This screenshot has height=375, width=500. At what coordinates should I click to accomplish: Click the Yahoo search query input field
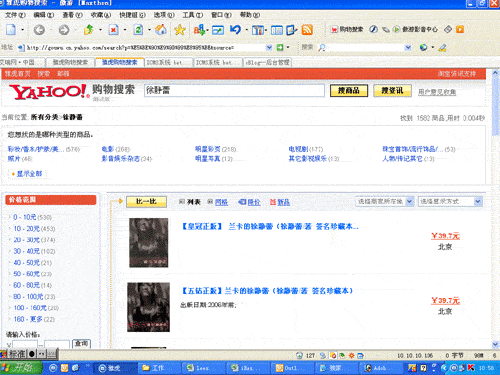click(x=234, y=90)
